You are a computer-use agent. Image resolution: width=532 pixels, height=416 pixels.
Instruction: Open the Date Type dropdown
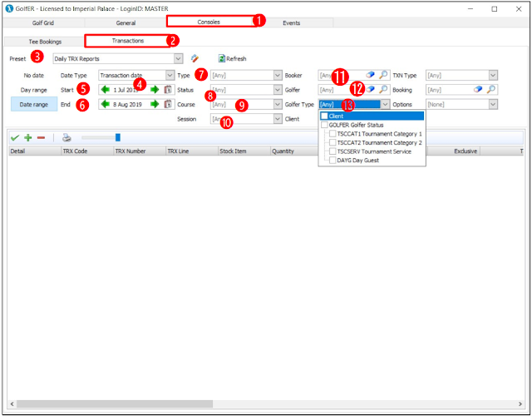(170, 75)
